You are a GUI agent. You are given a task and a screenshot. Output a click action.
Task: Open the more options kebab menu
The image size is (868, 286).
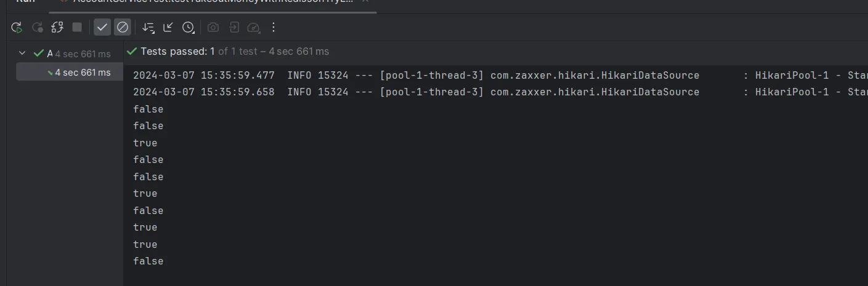[274, 27]
